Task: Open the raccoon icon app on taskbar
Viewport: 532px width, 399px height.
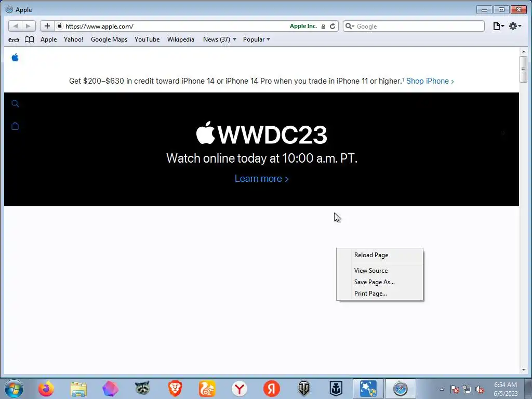Action: click(142, 388)
